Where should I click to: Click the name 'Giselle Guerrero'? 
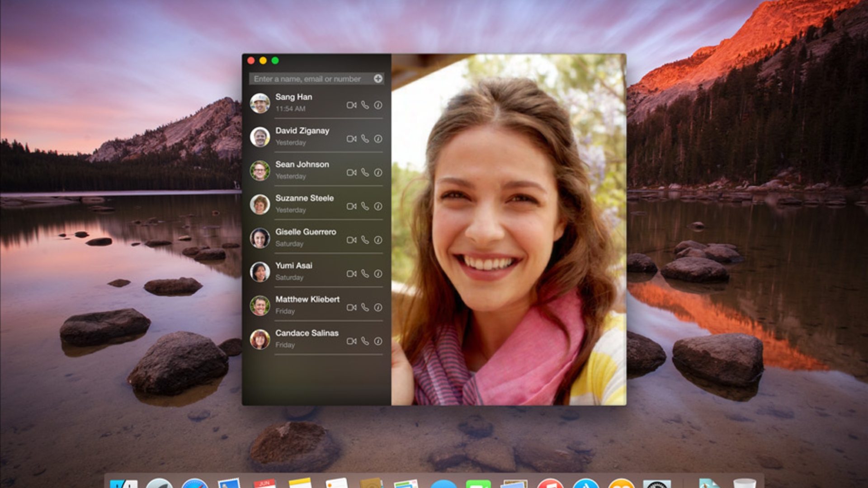pos(306,232)
